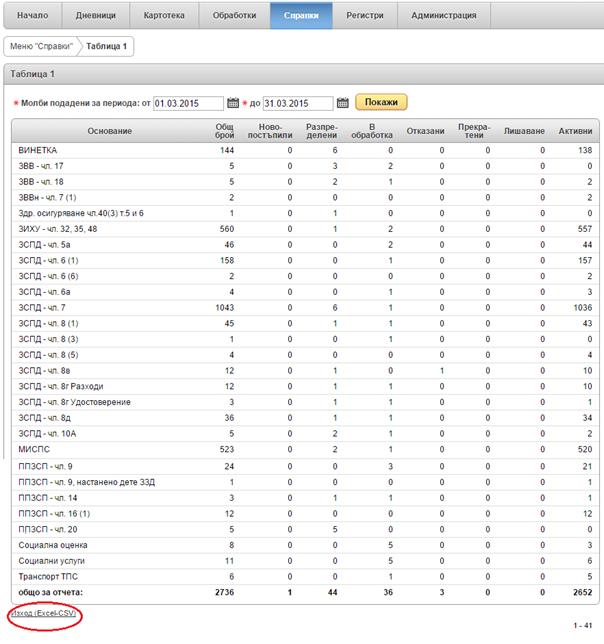The width and height of the screenshot is (604, 644).
Task: Click the end date field 31.03.2015
Action: (298, 103)
